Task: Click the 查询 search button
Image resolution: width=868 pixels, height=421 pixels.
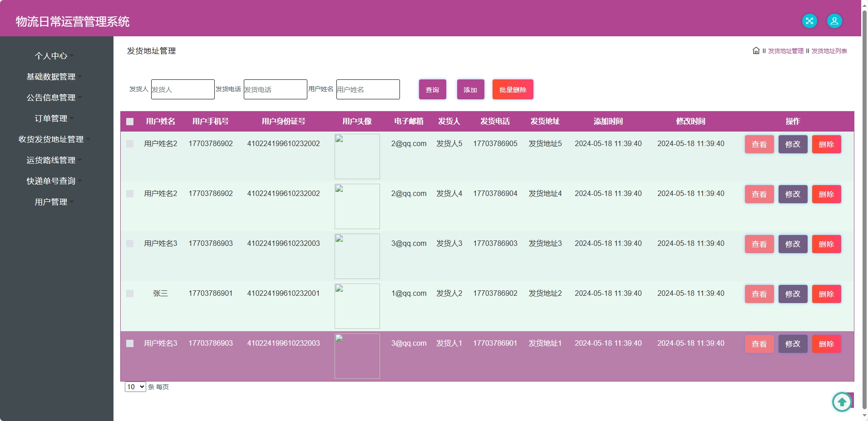Action: [x=432, y=89]
